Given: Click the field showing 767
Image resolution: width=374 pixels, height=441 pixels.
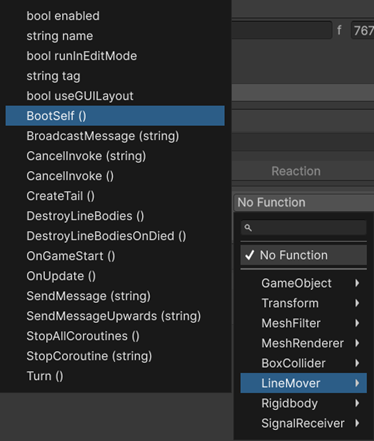Looking at the screenshot, I should tap(363, 30).
